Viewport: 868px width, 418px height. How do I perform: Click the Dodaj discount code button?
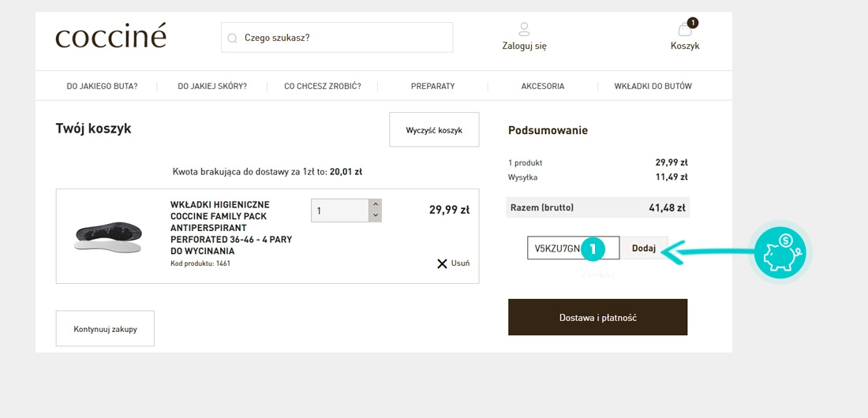tap(644, 248)
